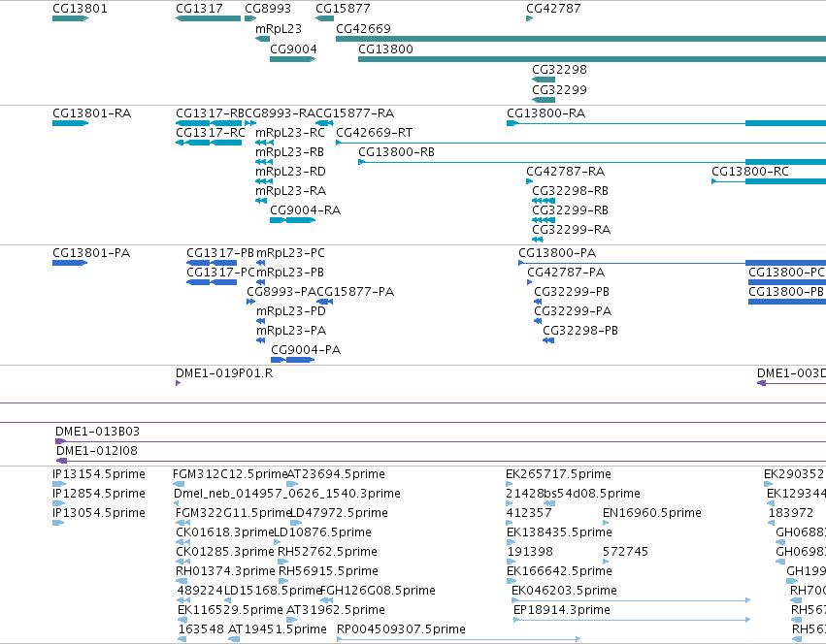Select EST RH56915.5prime
Image resolution: width=826 pixels, height=644 pixels.
click(x=328, y=572)
